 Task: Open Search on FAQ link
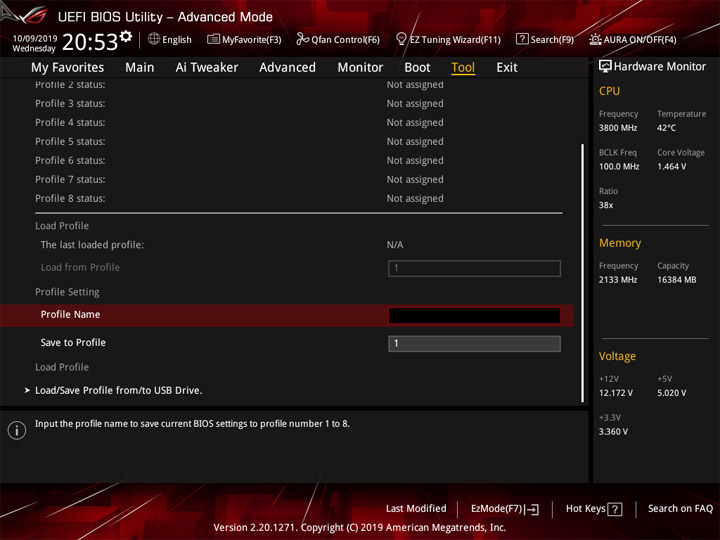tap(680, 509)
